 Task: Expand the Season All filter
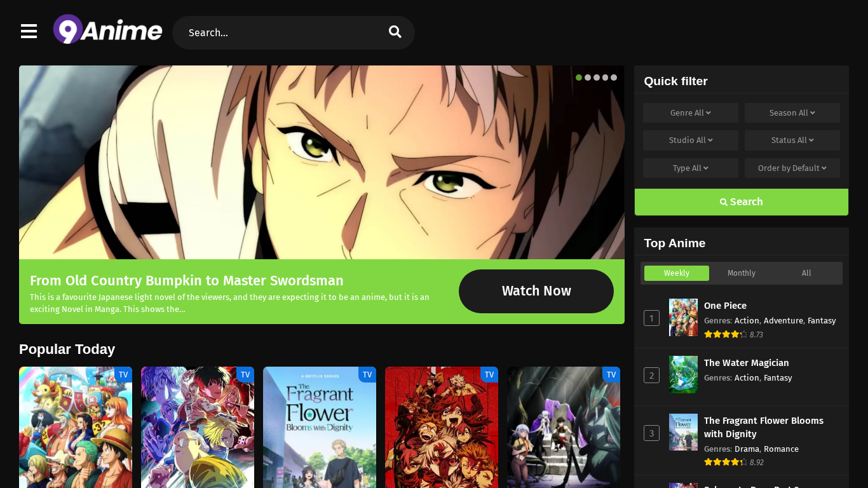point(792,113)
